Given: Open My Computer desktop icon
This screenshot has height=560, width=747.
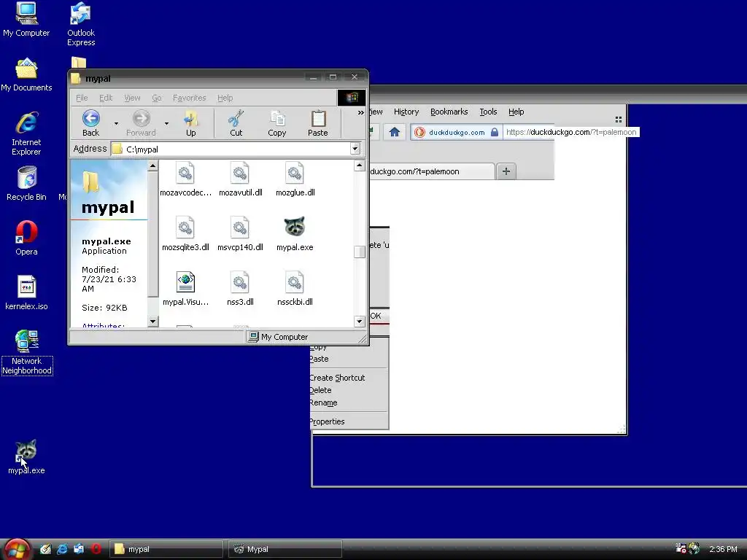Looking at the screenshot, I should (x=26, y=19).
